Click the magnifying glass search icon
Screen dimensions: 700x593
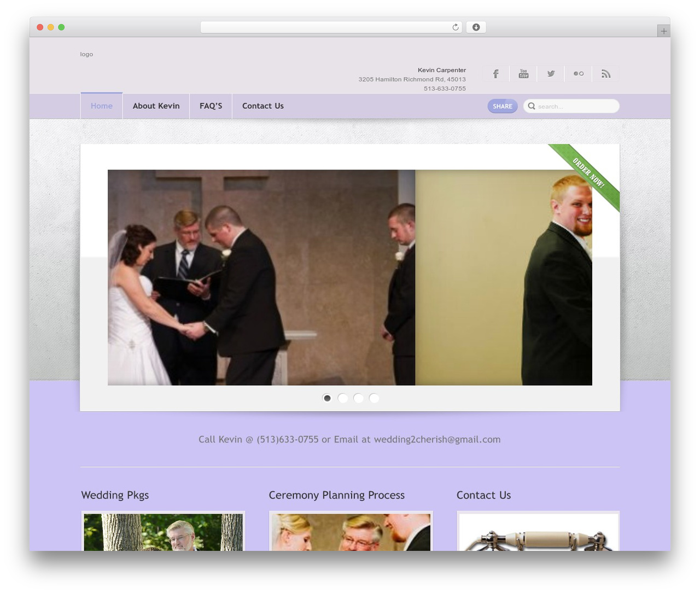(x=531, y=106)
